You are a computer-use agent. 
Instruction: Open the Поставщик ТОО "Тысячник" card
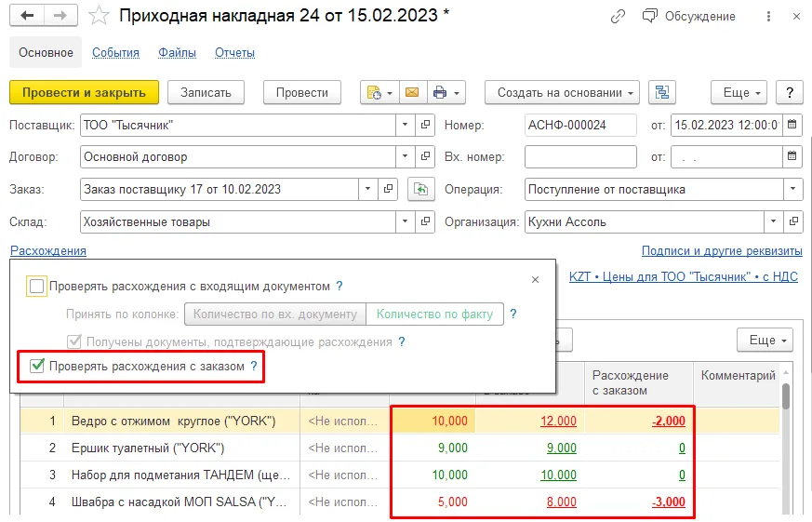click(425, 125)
